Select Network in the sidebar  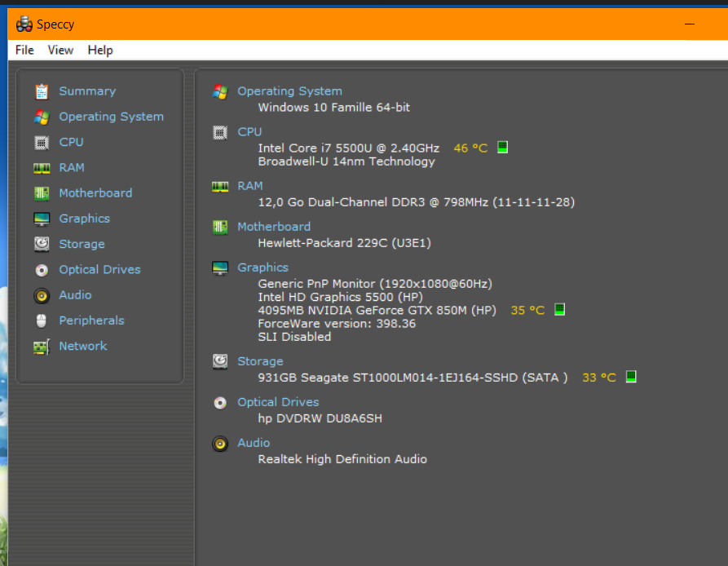point(83,347)
